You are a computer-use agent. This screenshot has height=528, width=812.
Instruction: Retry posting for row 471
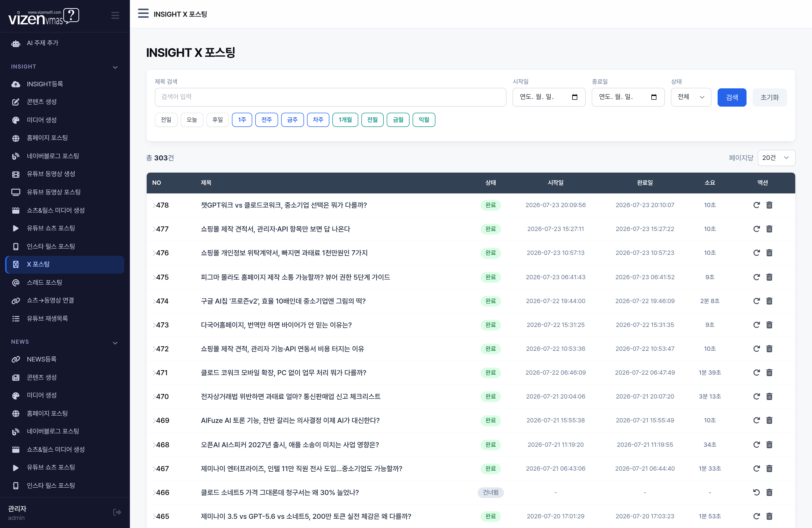coord(756,372)
